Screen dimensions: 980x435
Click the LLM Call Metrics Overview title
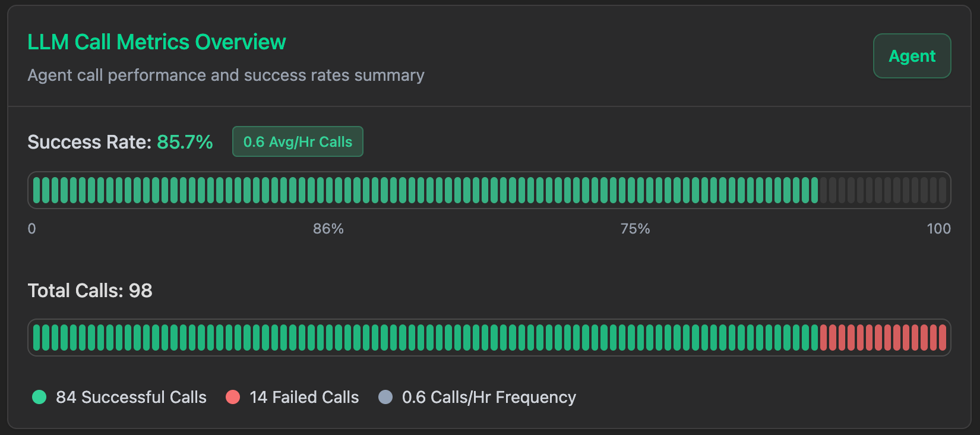157,42
